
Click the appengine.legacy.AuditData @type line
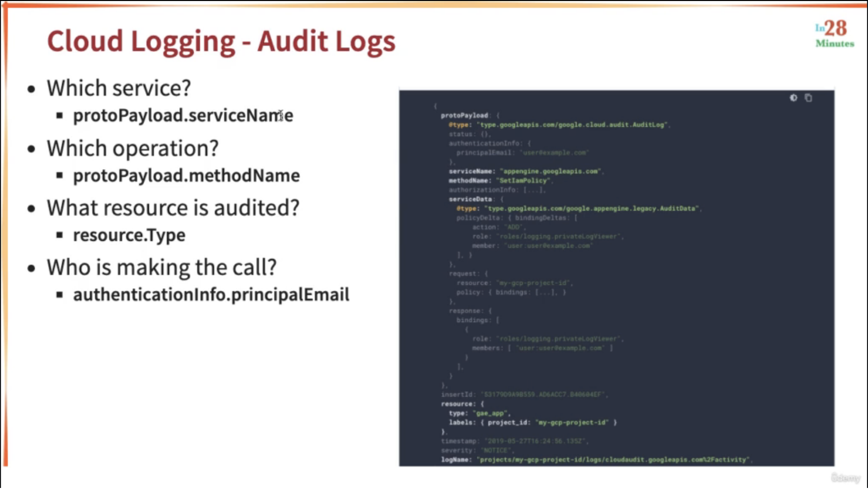579,209
